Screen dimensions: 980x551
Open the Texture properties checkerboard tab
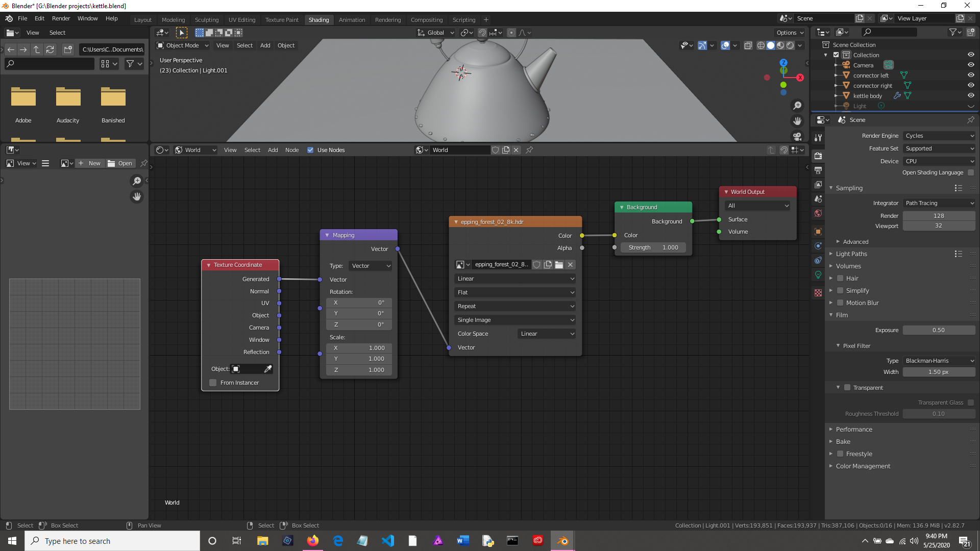coord(818,293)
